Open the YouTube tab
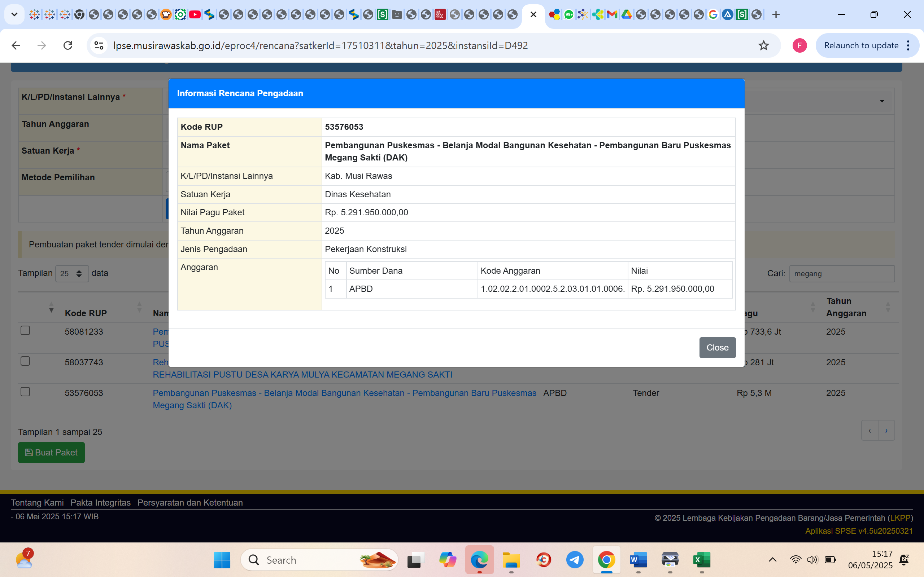 195,14
